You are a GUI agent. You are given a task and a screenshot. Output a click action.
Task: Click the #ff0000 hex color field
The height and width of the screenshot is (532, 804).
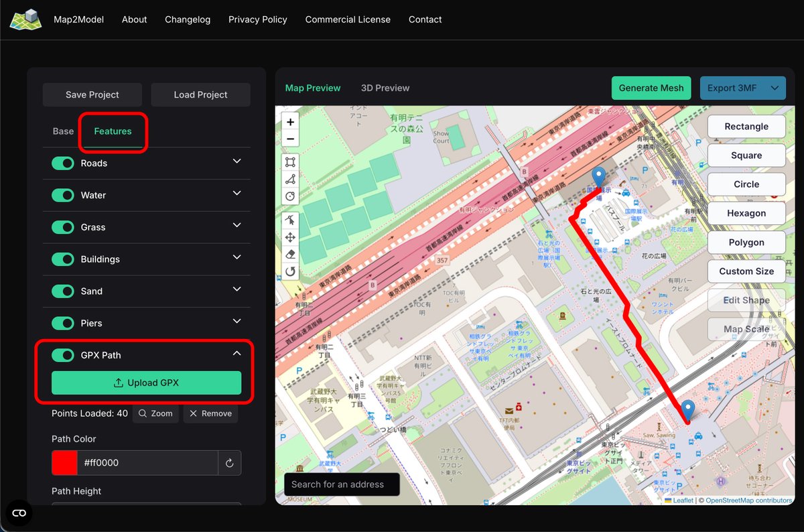coord(147,463)
